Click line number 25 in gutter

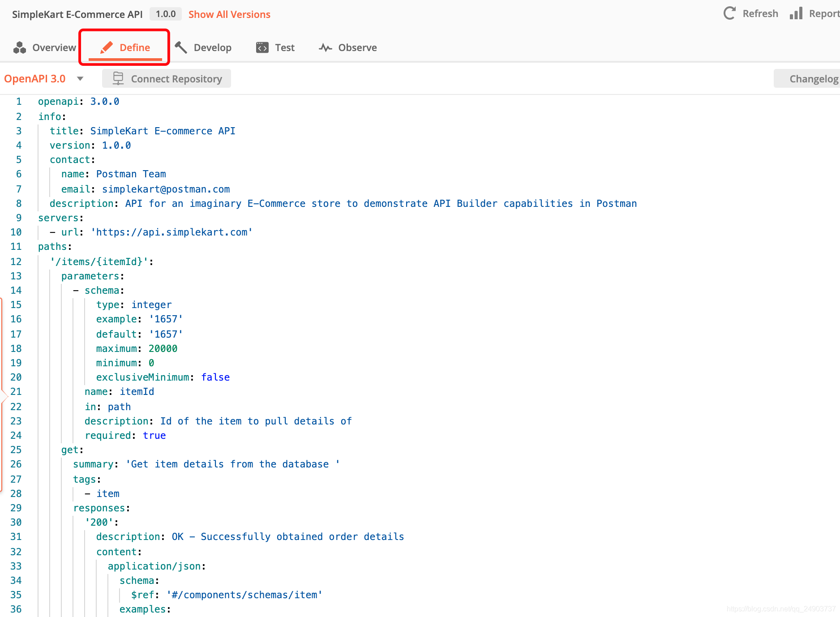(16, 450)
